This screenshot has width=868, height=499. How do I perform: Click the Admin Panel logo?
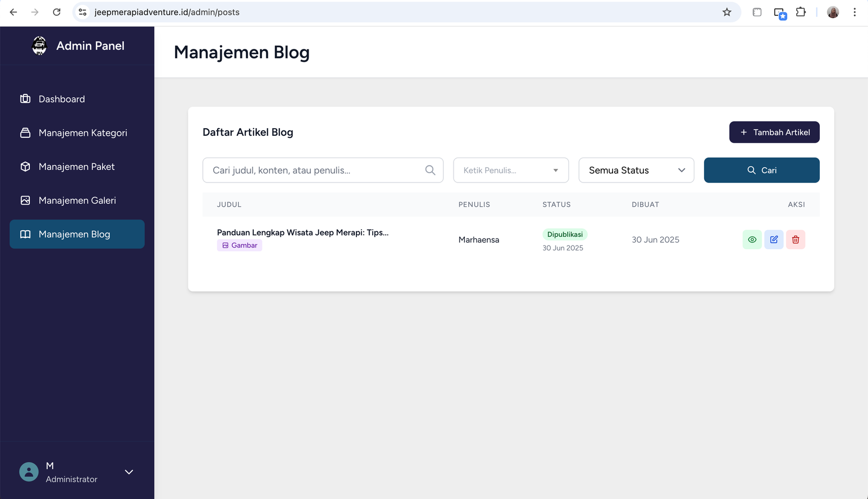[40, 46]
